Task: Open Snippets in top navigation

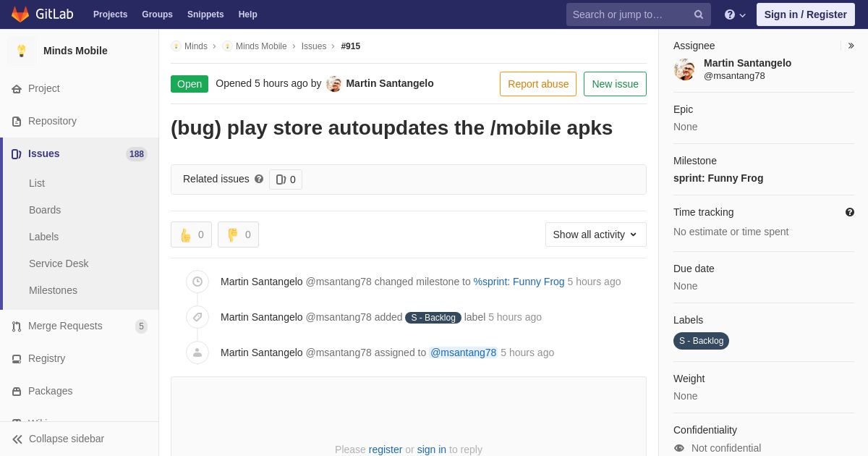Action: point(205,14)
